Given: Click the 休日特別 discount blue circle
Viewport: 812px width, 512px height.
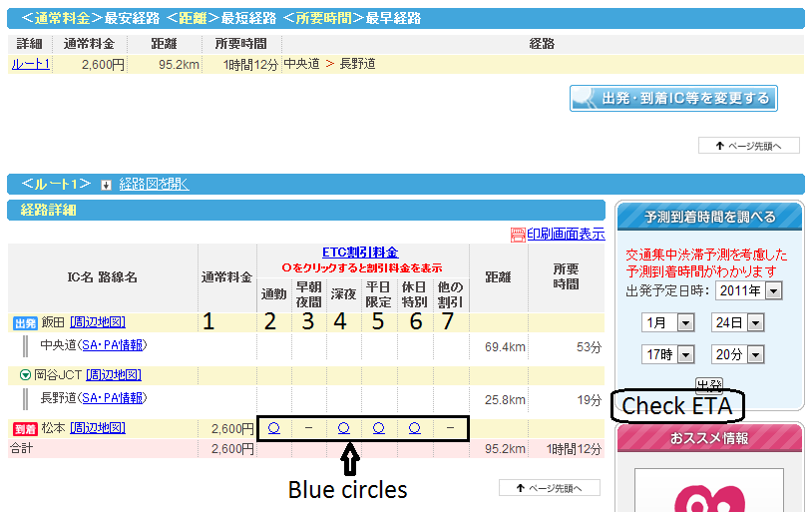Looking at the screenshot, I should pos(414,428).
